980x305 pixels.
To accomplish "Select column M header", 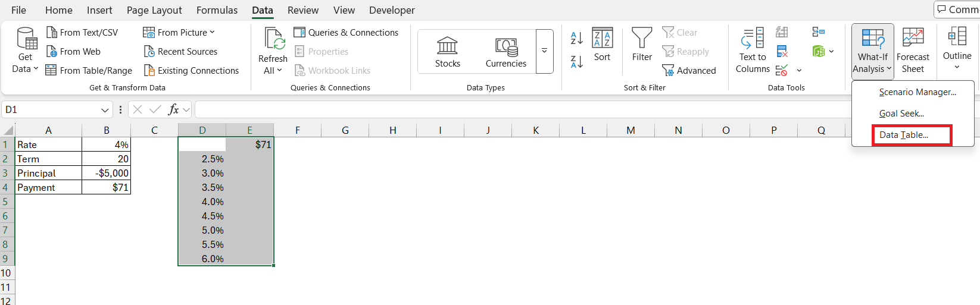I will click(x=631, y=130).
